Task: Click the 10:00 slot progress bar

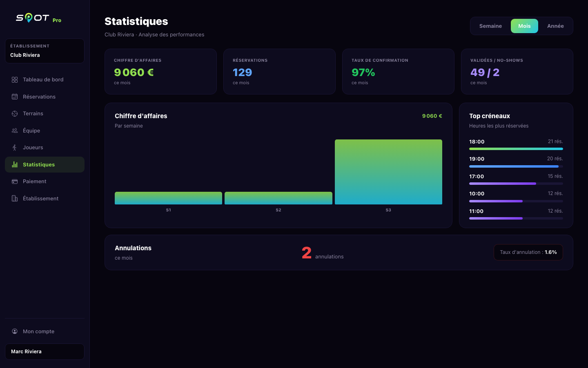Action: pos(516,201)
